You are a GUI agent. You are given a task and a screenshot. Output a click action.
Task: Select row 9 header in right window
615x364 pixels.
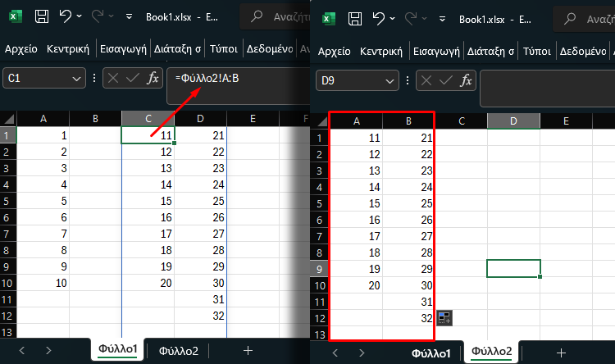tap(320, 269)
